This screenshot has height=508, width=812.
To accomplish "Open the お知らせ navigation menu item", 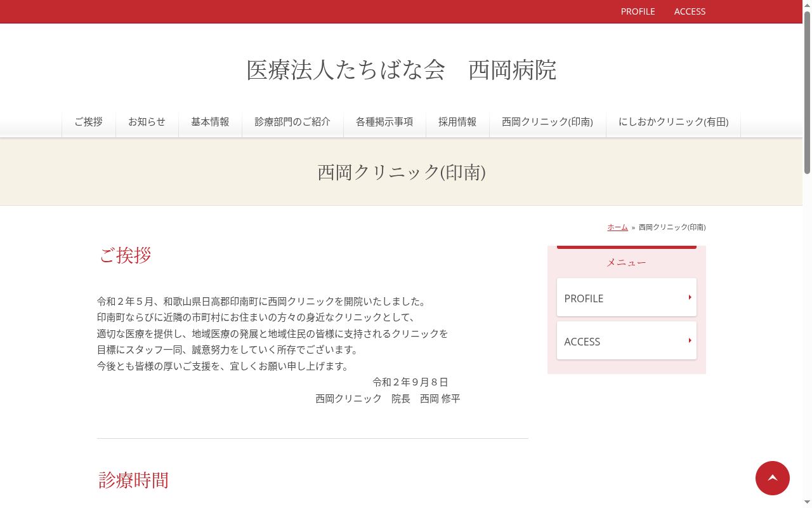I will [147, 122].
